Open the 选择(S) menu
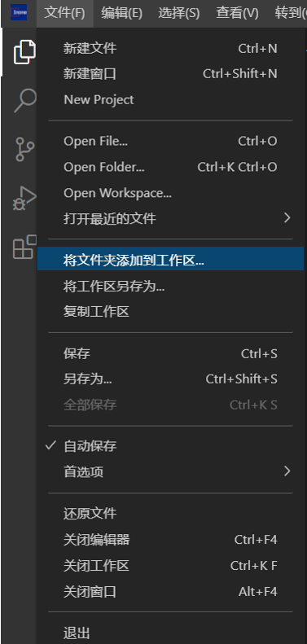The height and width of the screenshot is (644, 307). pos(179,13)
